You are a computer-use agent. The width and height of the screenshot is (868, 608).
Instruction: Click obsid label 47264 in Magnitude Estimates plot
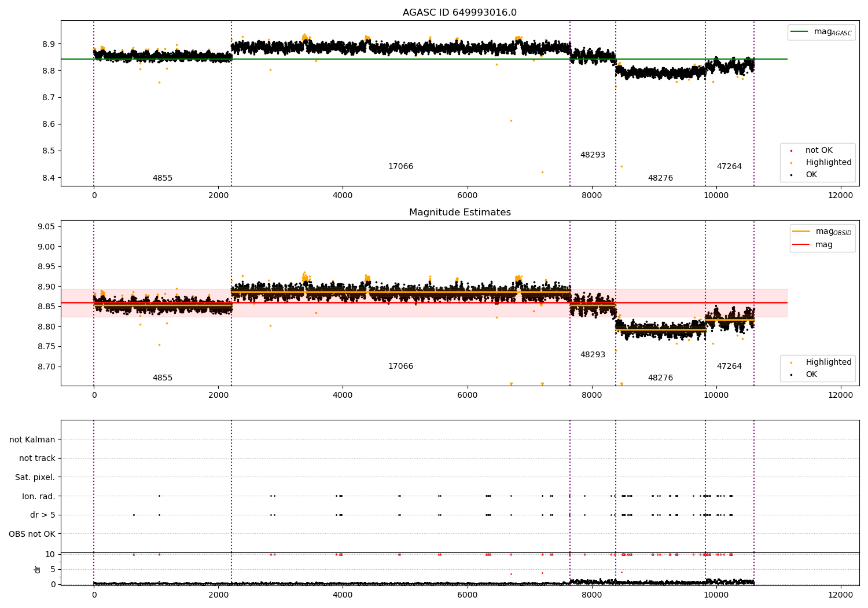point(729,367)
